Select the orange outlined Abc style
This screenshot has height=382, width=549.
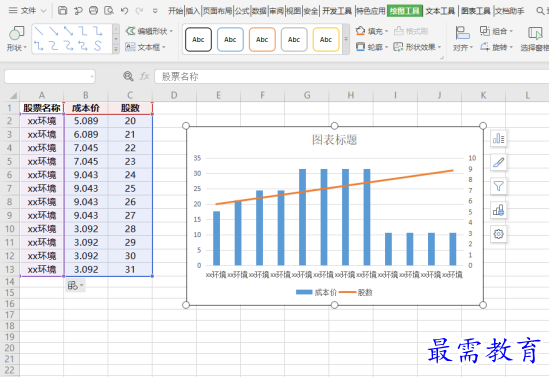(x=262, y=40)
